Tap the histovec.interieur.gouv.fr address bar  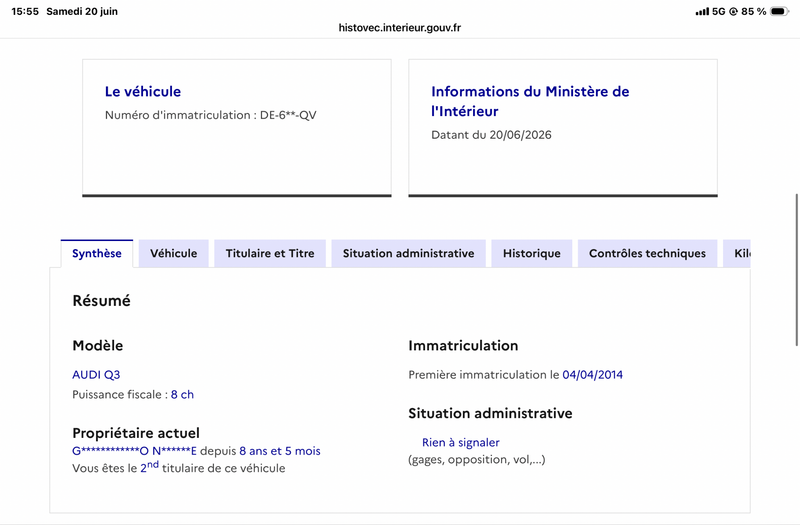tap(399, 28)
